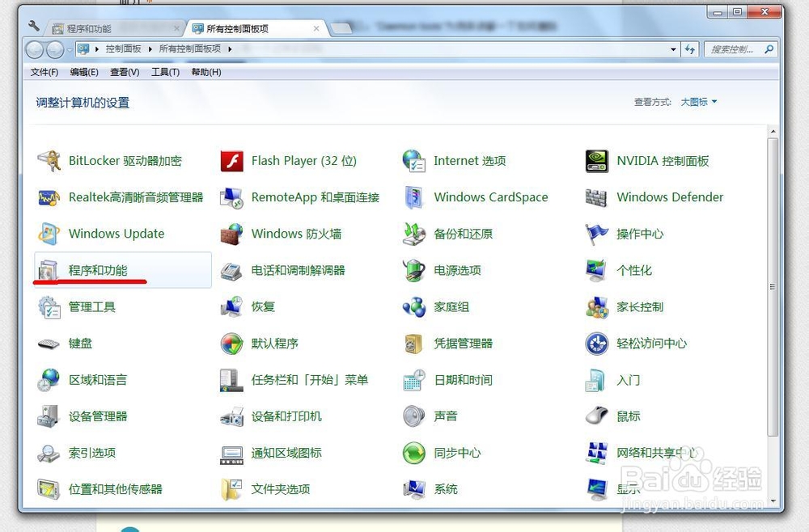809x532 pixels.
Task: Open the 查看(V) menu
Action: [x=125, y=72]
